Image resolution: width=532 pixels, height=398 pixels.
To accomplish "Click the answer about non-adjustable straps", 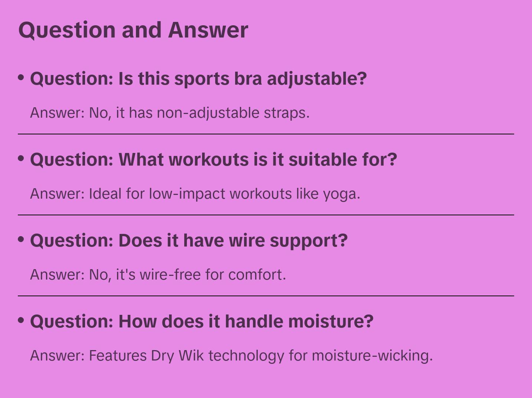I will (x=170, y=113).
